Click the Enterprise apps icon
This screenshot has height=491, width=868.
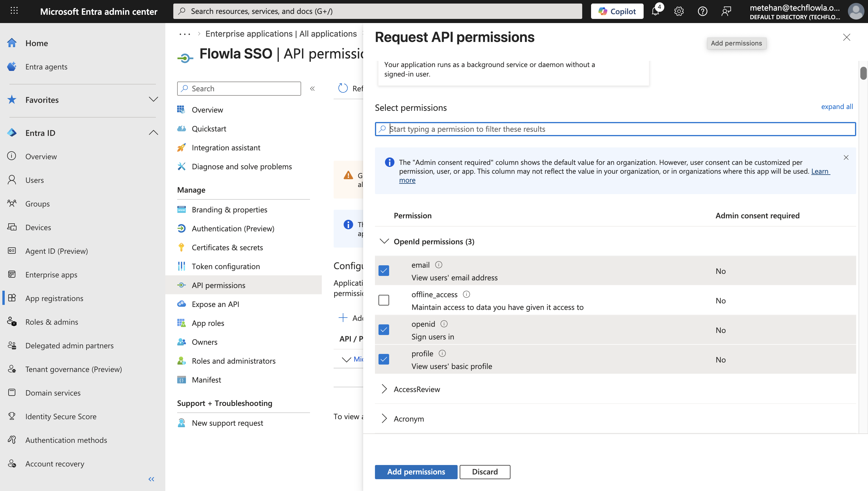12,274
